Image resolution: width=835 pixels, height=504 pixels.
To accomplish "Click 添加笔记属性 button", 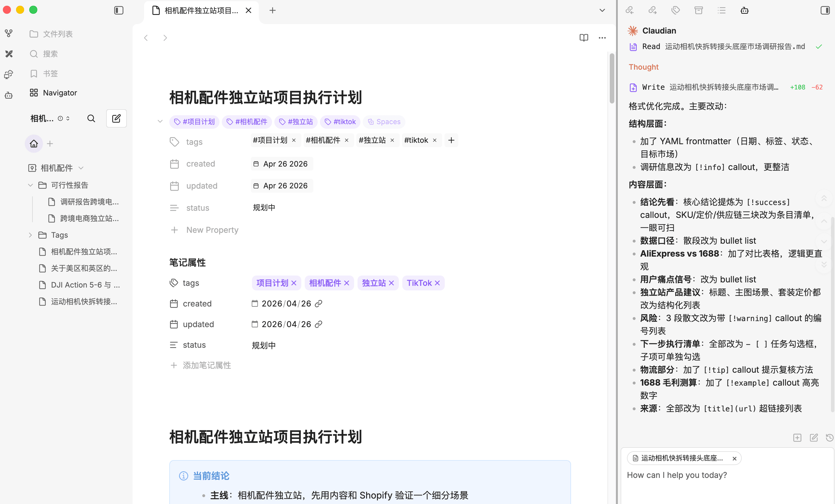I will (201, 366).
